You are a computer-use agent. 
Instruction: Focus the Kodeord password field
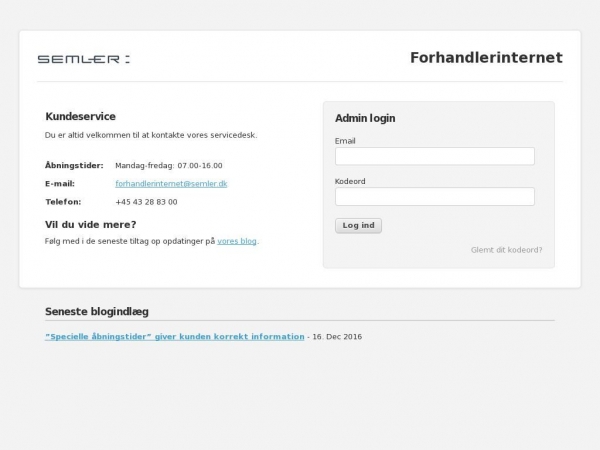(x=435, y=196)
